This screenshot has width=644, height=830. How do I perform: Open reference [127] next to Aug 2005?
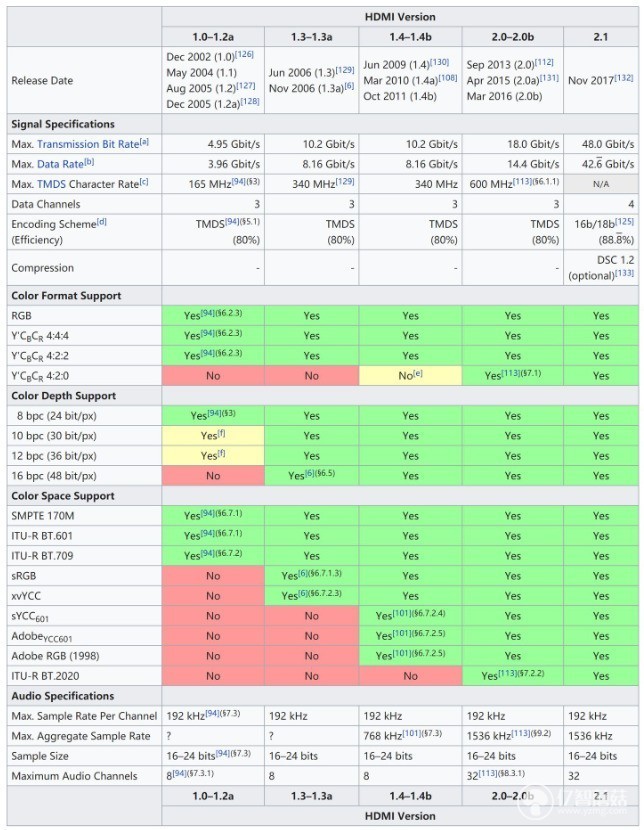(246, 86)
